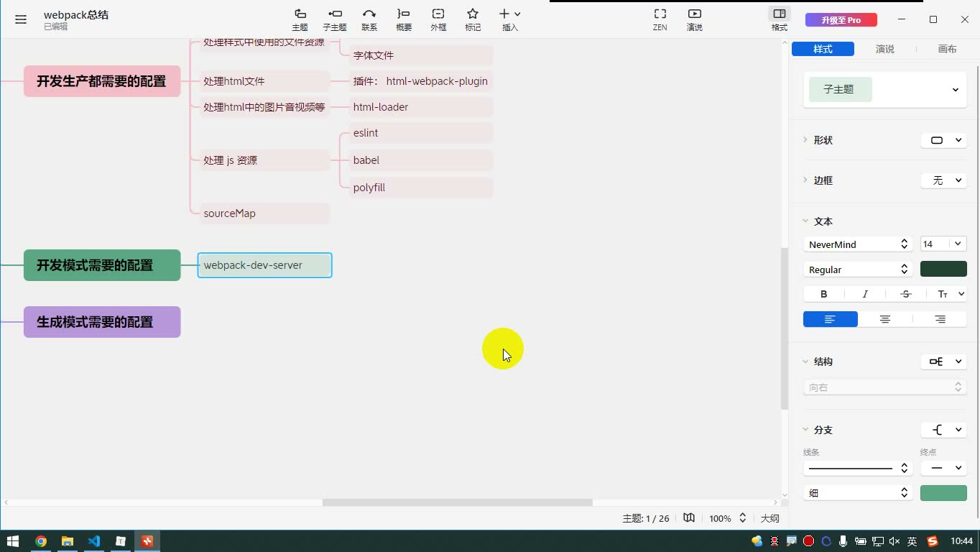
Task: Insert a subtopic with 子主题 icon
Action: coord(335,19)
